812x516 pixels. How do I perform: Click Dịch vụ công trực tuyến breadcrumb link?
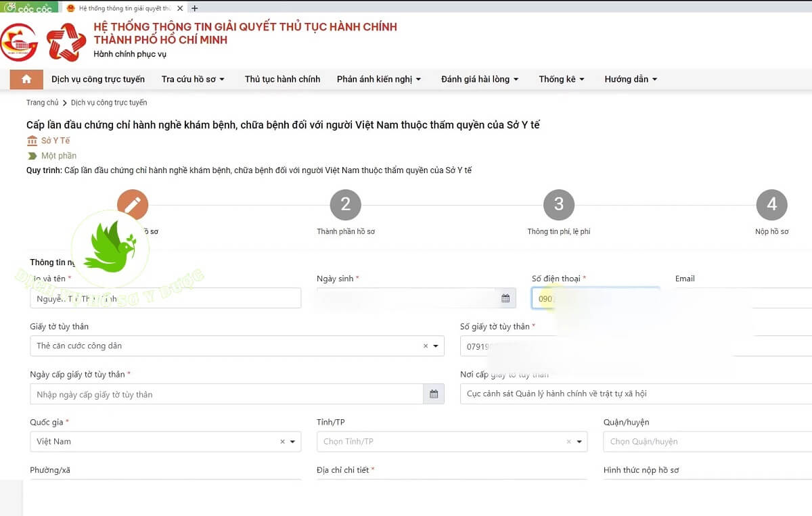coord(109,103)
